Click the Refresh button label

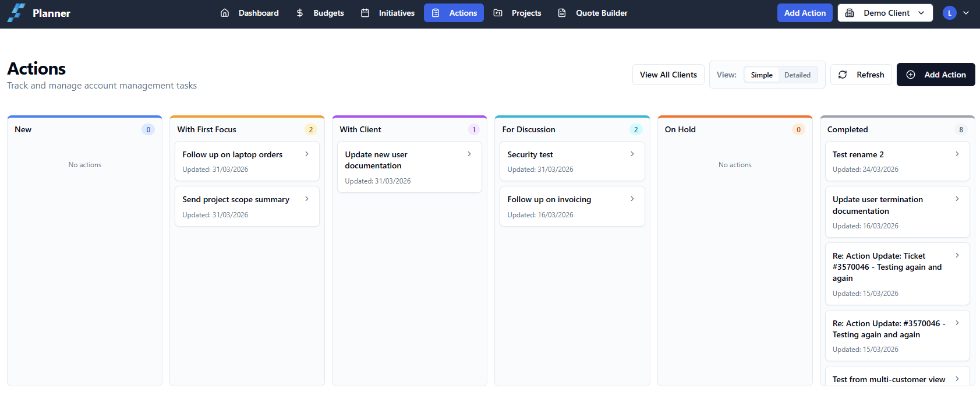tap(871, 75)
